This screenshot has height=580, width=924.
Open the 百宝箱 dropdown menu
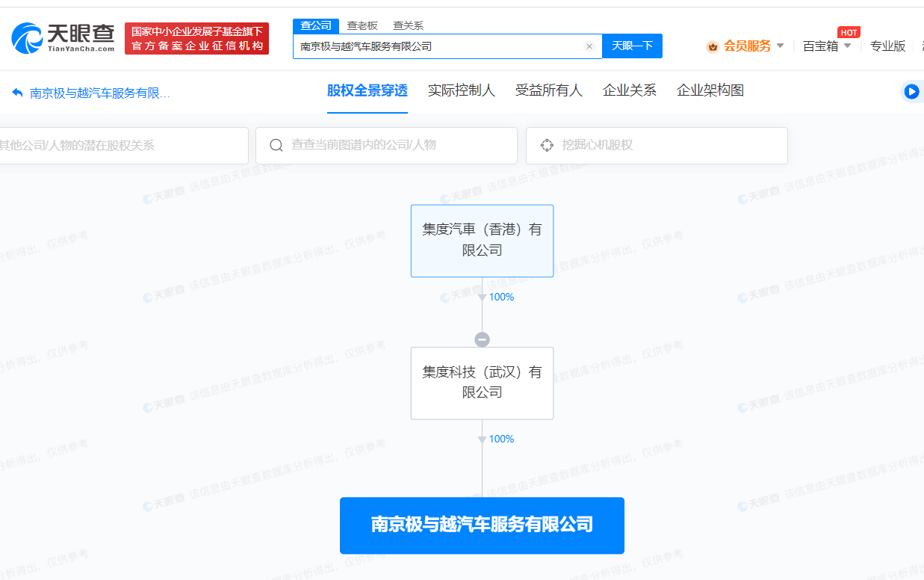[x=826, y=46]
